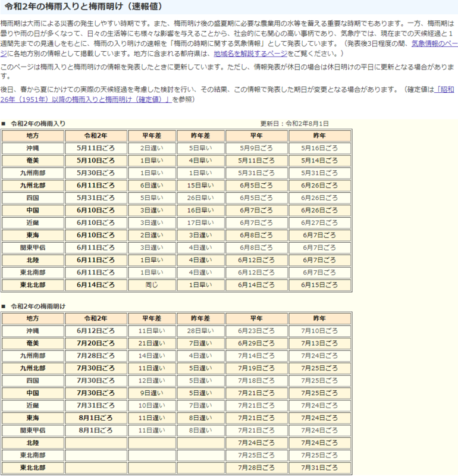Image resolution: width=458 pixels, height=476 pixels.
Task: Click 6月27日ごろ in the 近畿 梅雨入り row
Action: [x=319, y=223]
